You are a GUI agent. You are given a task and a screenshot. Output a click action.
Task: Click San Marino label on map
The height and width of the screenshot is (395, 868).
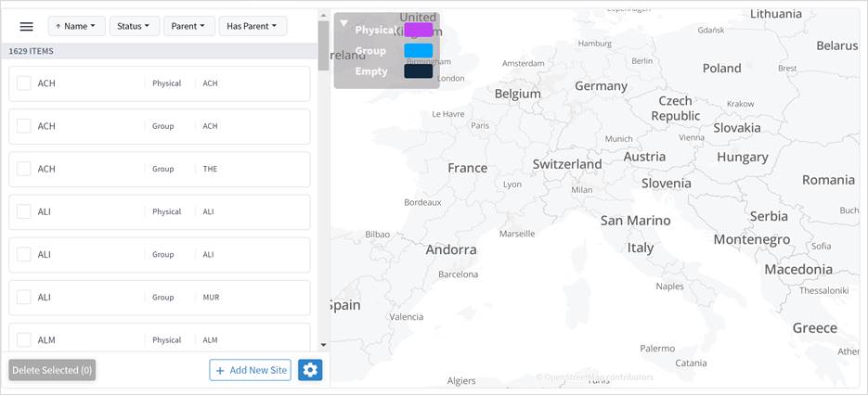click(636, 221)
